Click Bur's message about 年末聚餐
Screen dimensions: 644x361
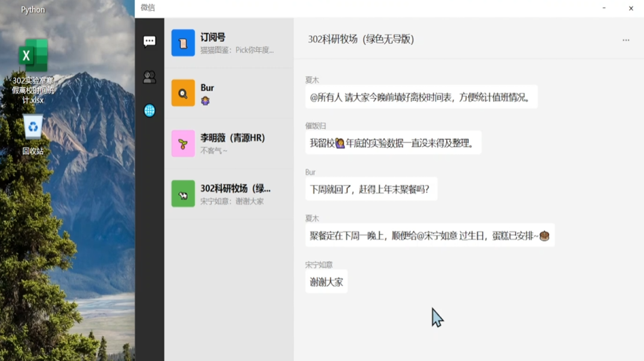coord(371,189)
